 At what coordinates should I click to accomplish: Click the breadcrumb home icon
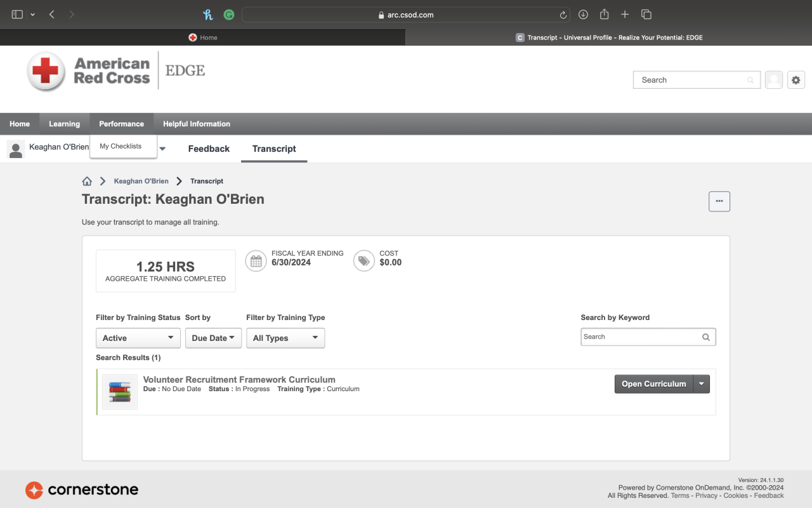[x=87, y=181]
